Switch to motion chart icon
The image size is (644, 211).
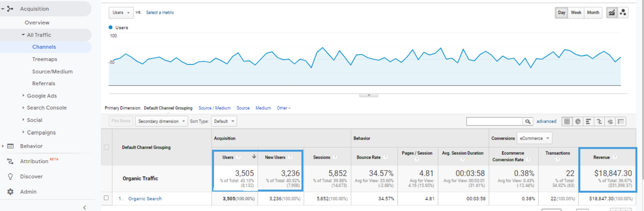tap(623, 12)
